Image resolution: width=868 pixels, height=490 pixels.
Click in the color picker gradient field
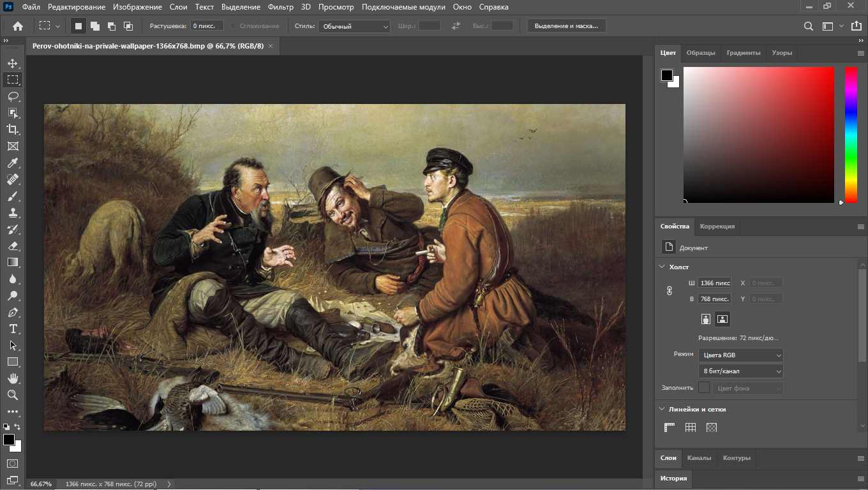(x=759, y=135)
